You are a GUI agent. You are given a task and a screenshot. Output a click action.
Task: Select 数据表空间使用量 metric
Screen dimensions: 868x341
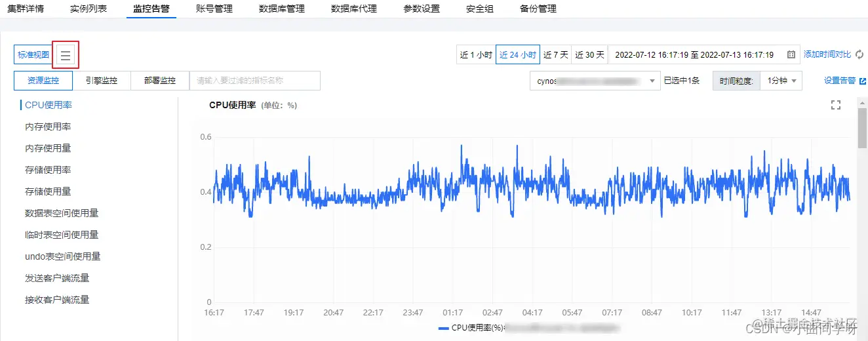coord(62,213)
